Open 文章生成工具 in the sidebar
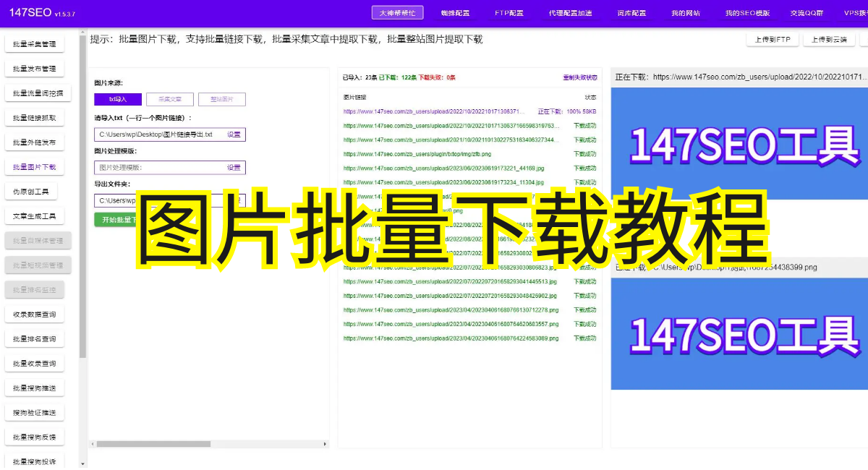868x470 pixels. (34, 217)
